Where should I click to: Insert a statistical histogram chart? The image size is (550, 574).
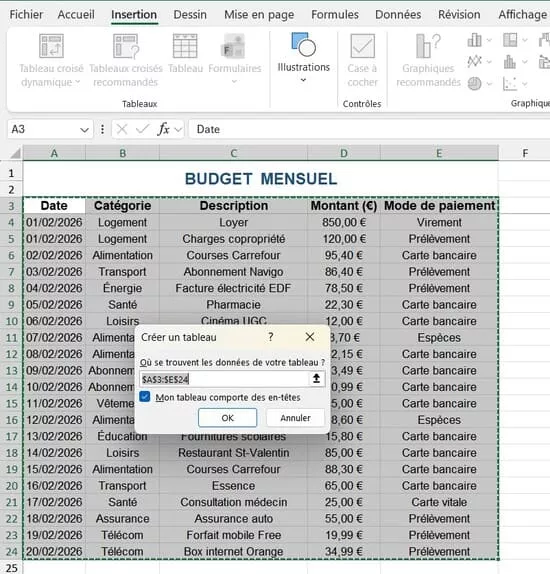point(510,62)
